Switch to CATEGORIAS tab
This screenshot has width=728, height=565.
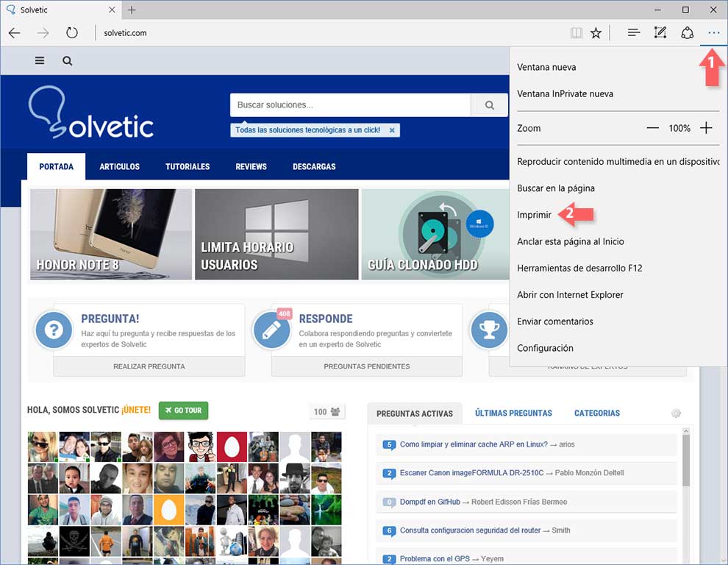pyautogui.click(x=597, y=413)
